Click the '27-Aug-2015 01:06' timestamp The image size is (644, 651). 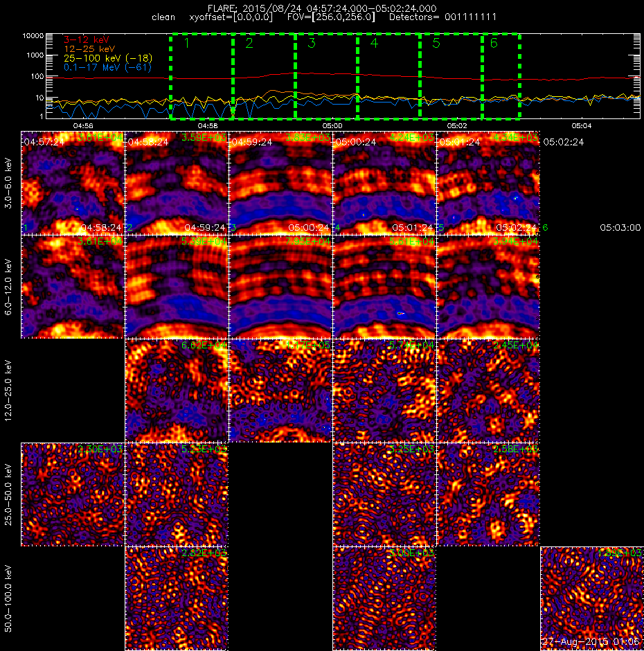591,642
